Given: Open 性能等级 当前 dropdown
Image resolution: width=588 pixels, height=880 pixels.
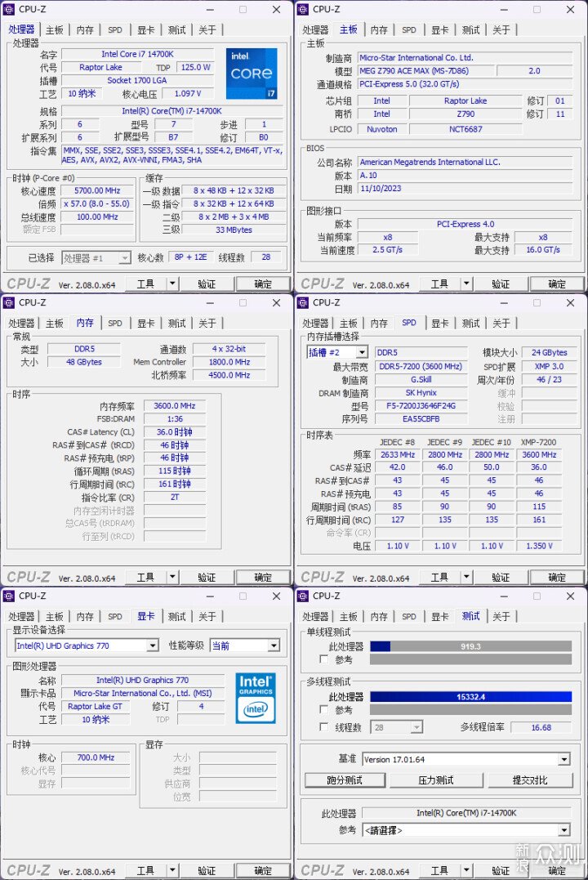Looking at the screenshot, I should tap(274, 646).
